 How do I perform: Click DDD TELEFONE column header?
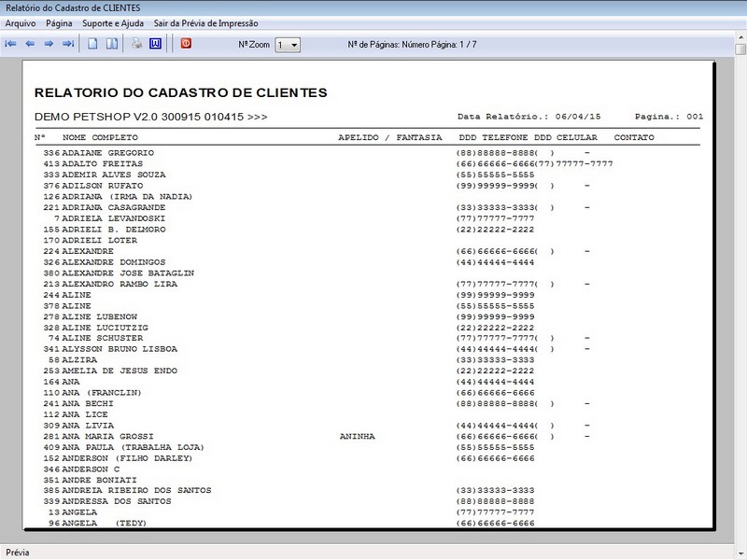pyautogui.click(x=493, y=137)
